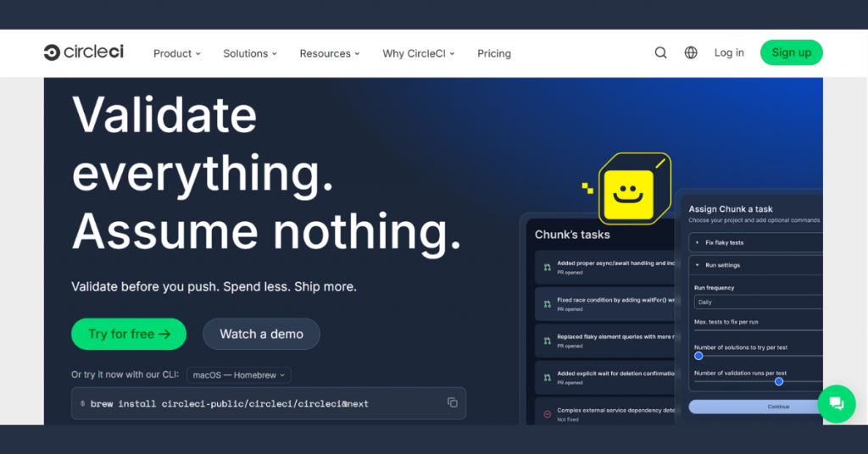Expand the Product menu
Screen dimensions: 868x454
177,53
